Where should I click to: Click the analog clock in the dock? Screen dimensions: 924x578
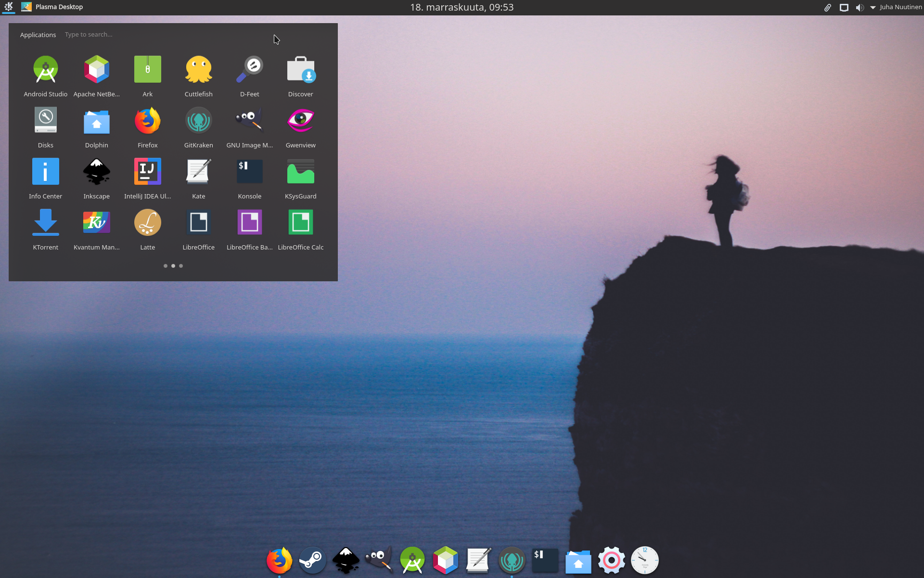point(645,560)
